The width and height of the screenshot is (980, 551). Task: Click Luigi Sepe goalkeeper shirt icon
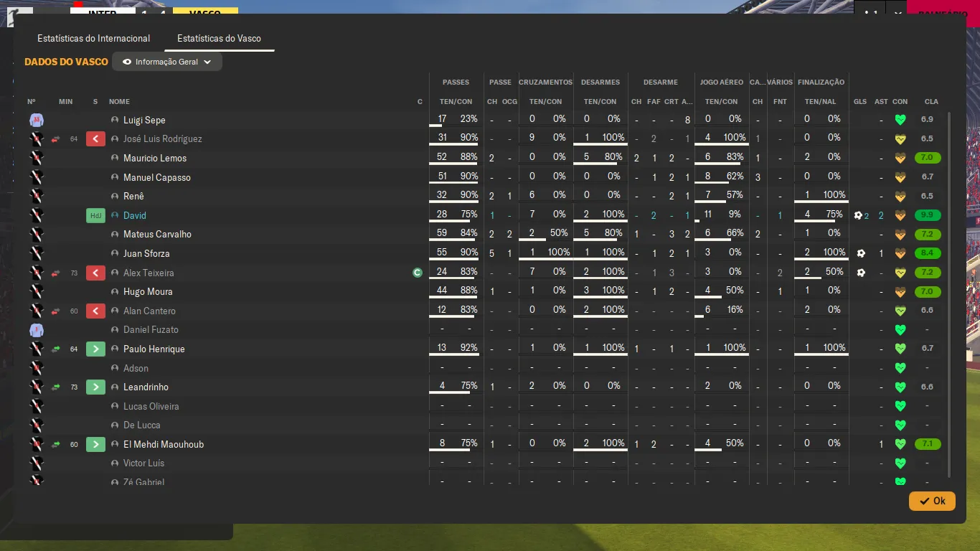click(x=37, y=120)
